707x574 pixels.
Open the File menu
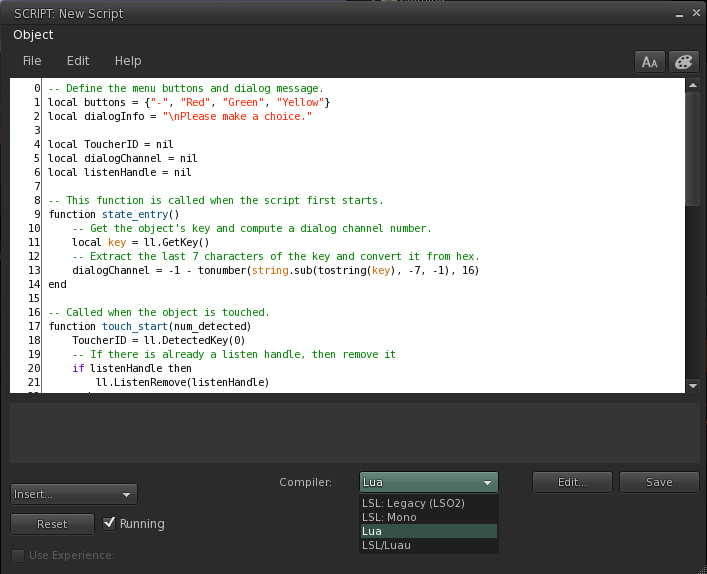32,61
